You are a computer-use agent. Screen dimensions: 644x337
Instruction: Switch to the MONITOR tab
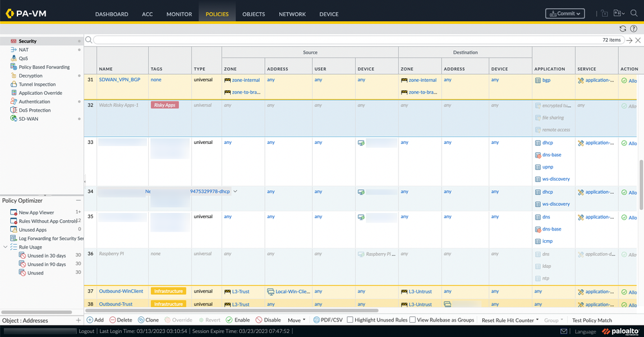click(x=179, y=14)
